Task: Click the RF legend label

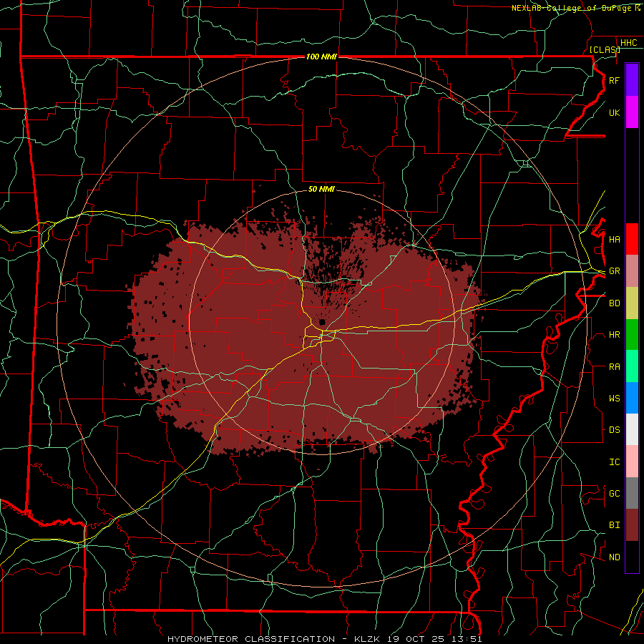Action: click(614, 80)
